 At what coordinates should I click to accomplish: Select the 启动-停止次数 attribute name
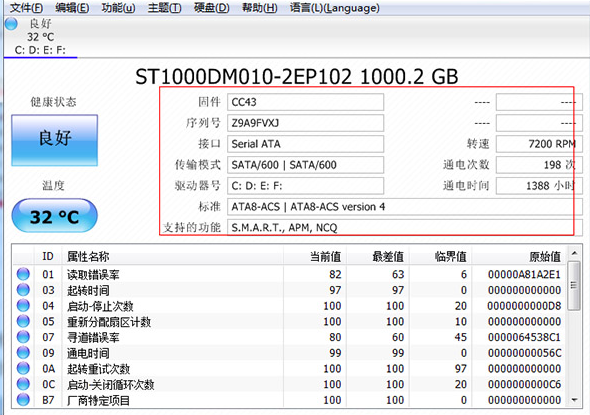pos(100,306)
